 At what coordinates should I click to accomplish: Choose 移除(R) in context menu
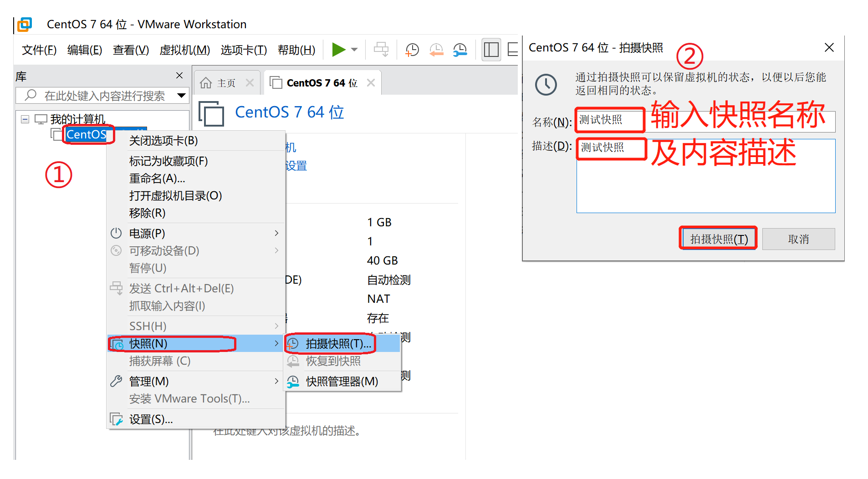click(x=196, y=213)
